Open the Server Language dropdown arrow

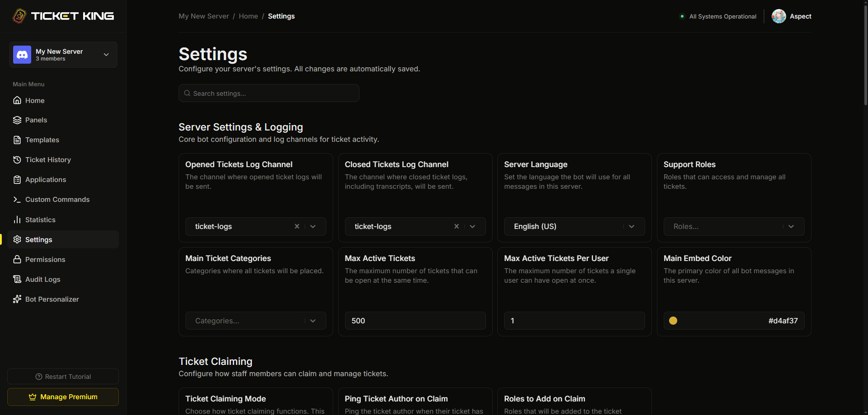[x=632, y=226]
